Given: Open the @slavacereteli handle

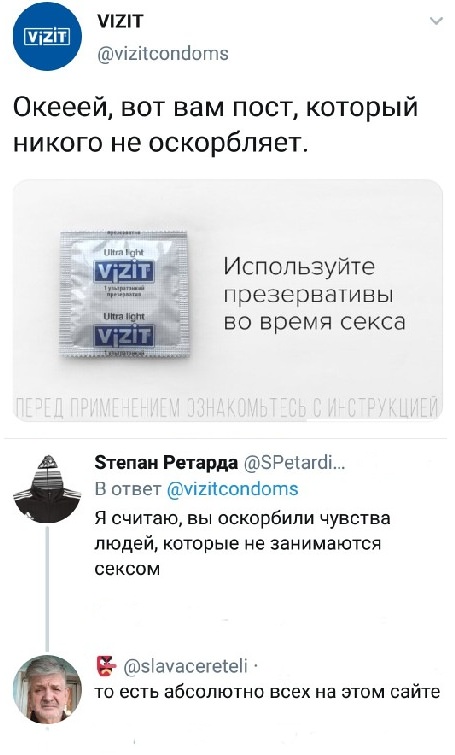Looking at the screenshot, I should (185, 666).
